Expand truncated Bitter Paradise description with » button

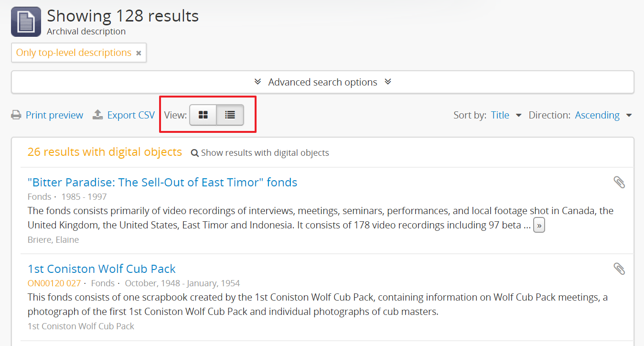(x=539, y=226)
